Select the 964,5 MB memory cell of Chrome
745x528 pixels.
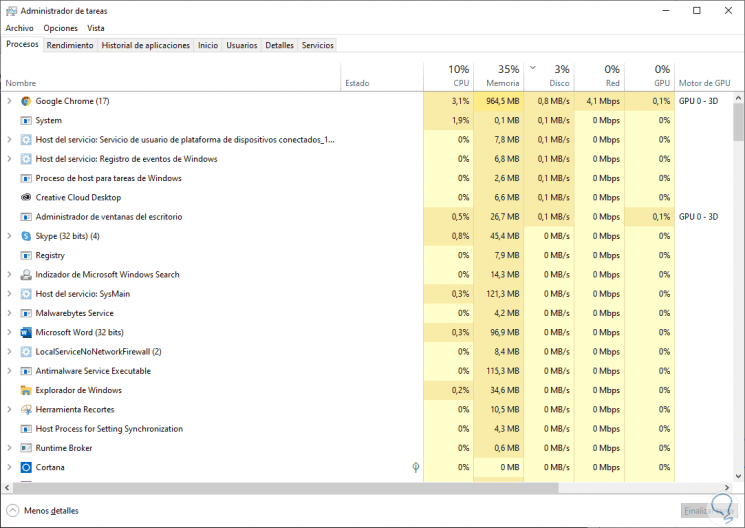498,101
